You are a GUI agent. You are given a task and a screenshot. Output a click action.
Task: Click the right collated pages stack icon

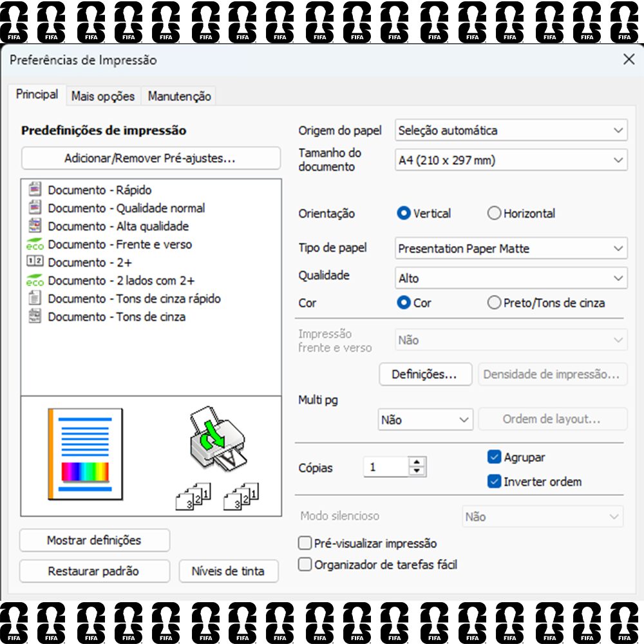[241, 497]
